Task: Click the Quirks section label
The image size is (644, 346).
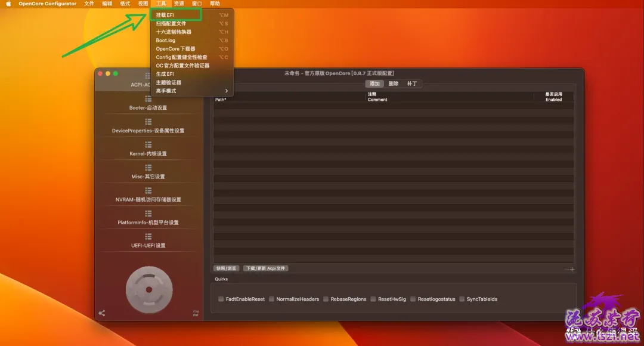Action: pos(221,279)
